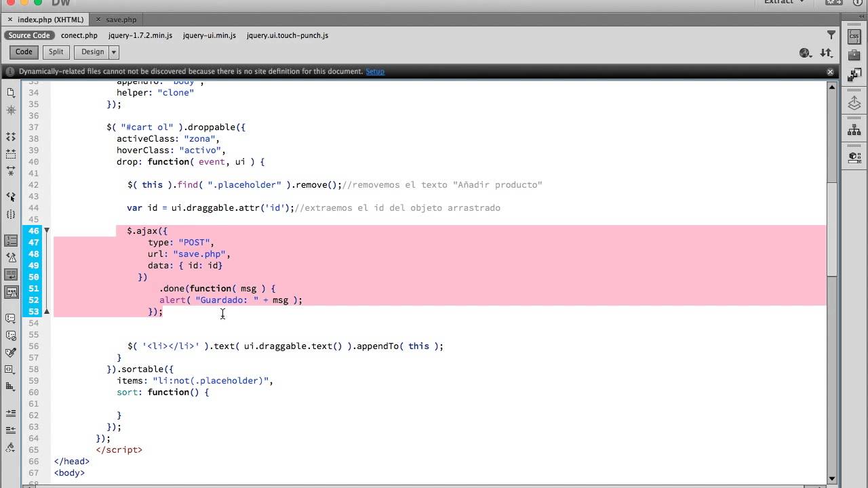Collapse Full Tag icon

pyautogui.click(x=11, y=137)
